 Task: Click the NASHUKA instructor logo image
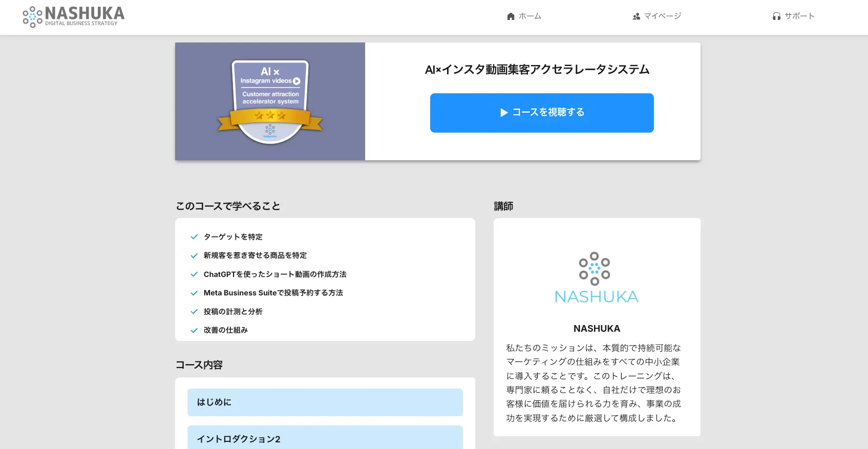[x=597, y=277]
